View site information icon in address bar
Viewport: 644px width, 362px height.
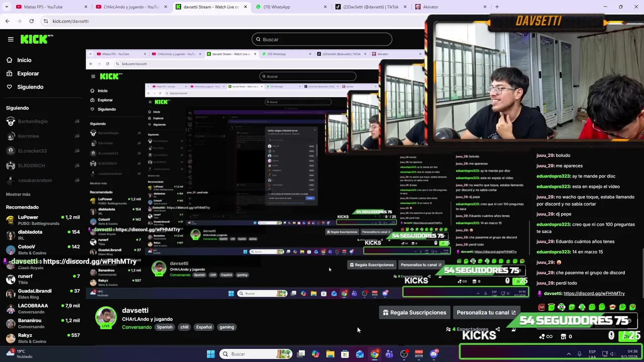click(46, 21)
